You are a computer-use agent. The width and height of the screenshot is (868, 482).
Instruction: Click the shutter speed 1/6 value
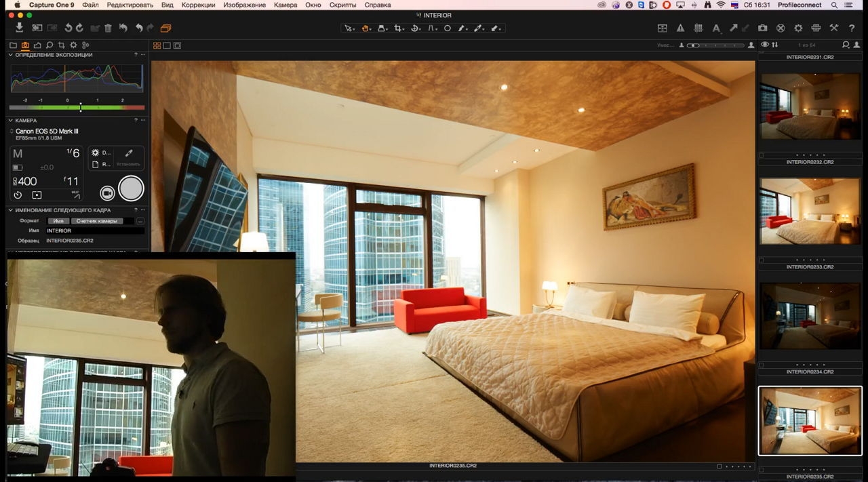[x=73, y=153]
